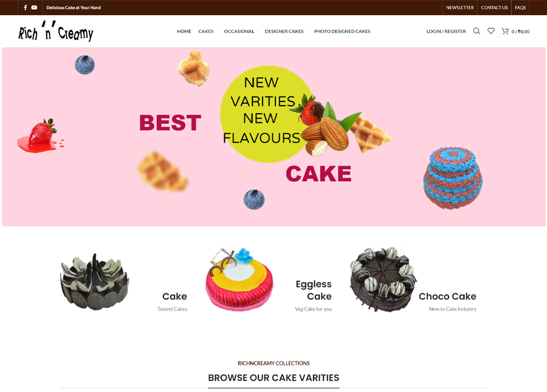Open the Newsletter link
Screen dimensions: 547x392
point(460,7)
